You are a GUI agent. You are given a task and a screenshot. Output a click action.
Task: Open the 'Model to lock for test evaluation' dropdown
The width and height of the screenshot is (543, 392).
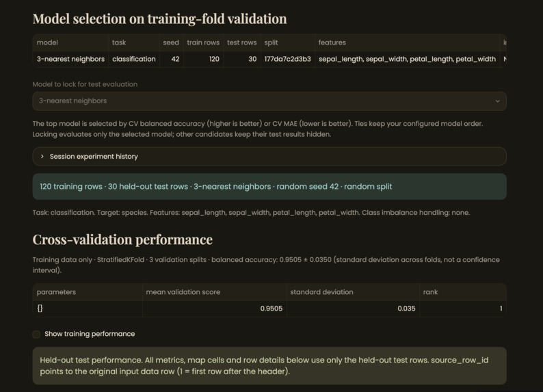[269, 101]
